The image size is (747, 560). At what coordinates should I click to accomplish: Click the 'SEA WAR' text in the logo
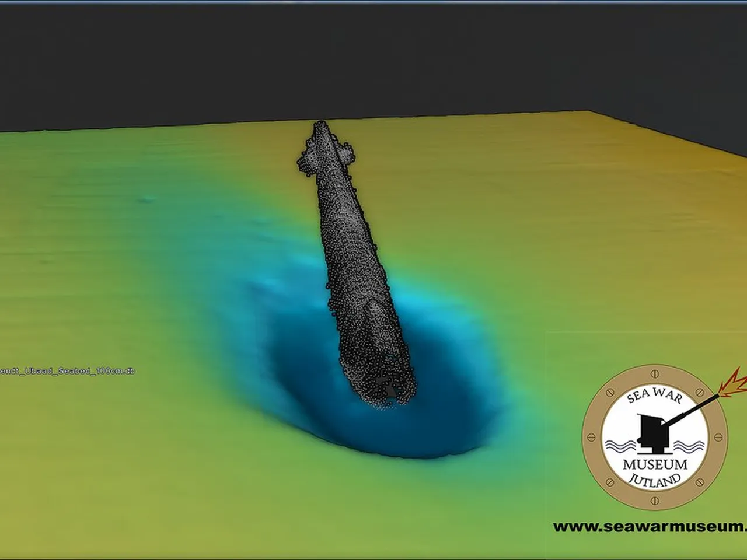coord(654,395)
